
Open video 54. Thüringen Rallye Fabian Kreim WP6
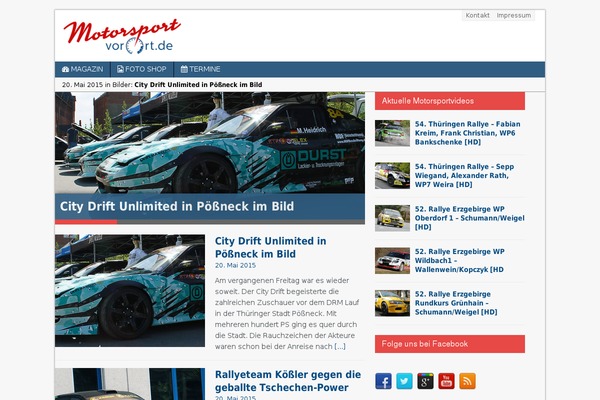468,133
